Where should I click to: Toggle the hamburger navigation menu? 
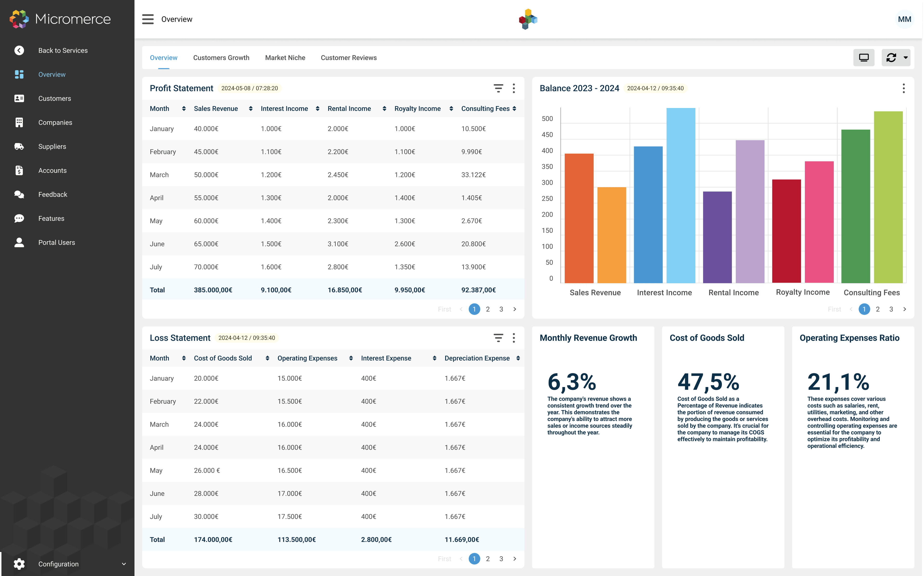[148, 19]
